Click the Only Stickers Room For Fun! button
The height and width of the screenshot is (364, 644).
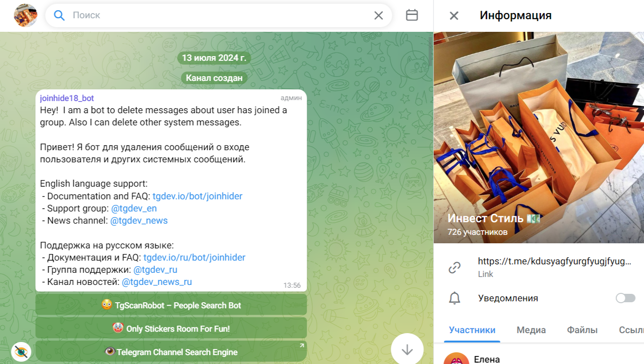tap(171, 328)
